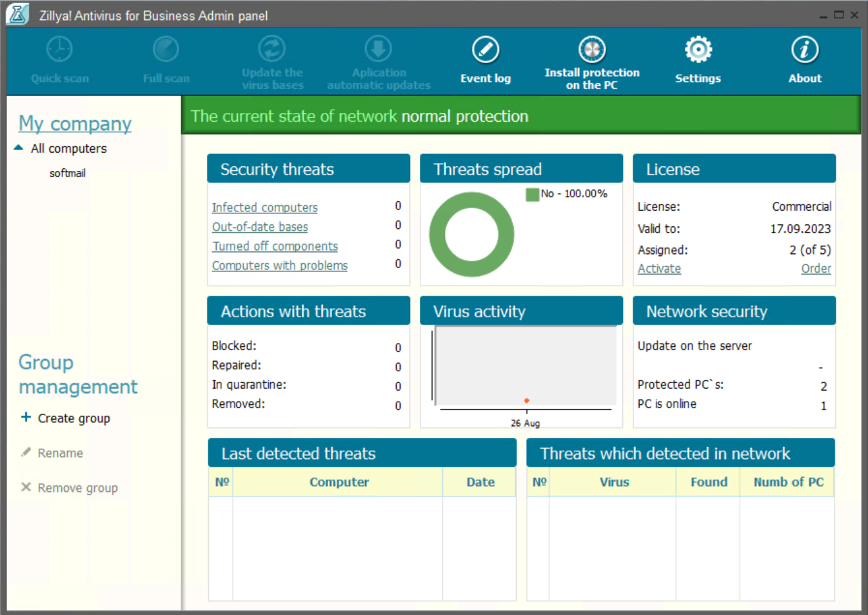Image resolution: width=868 pixels, height=615 pixels.
Task: Click the Actions with threats header
Action: (x=308, y=311)
